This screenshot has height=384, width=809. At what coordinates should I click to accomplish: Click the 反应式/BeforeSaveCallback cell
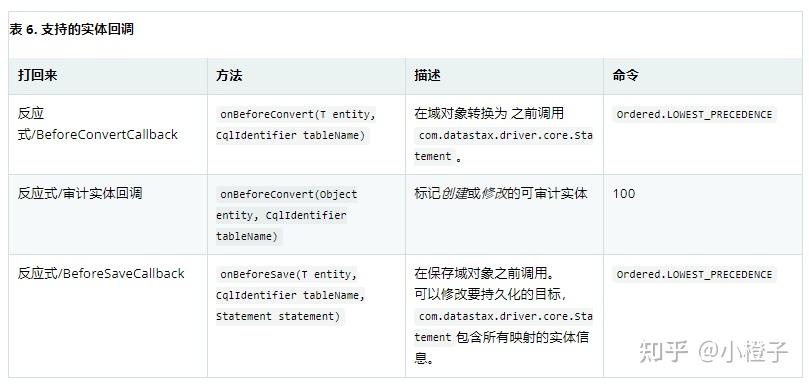101,274
